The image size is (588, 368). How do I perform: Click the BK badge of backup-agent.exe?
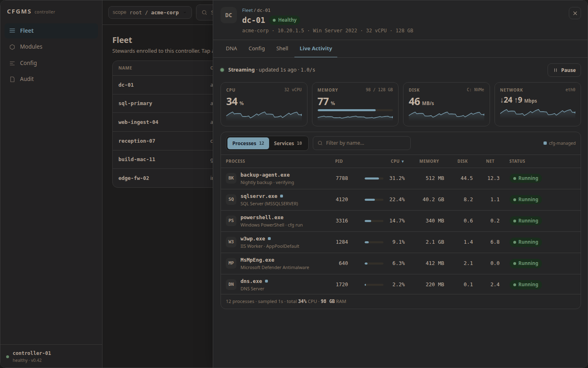point(231,178)
